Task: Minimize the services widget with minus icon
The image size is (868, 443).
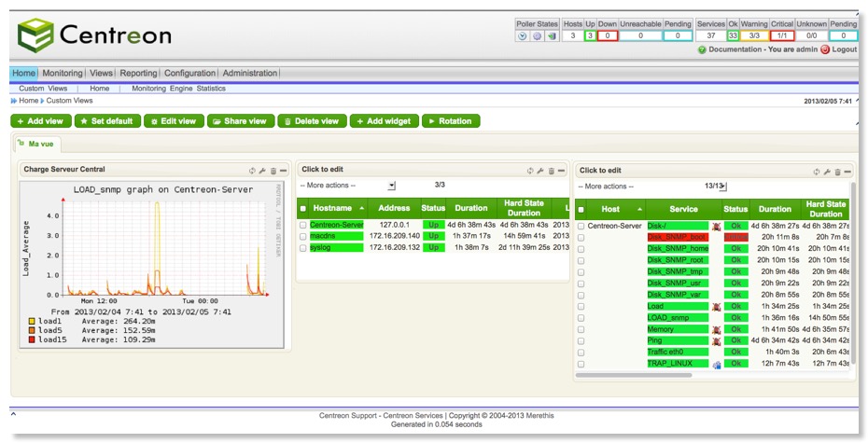Action: [x=847, y=172]
